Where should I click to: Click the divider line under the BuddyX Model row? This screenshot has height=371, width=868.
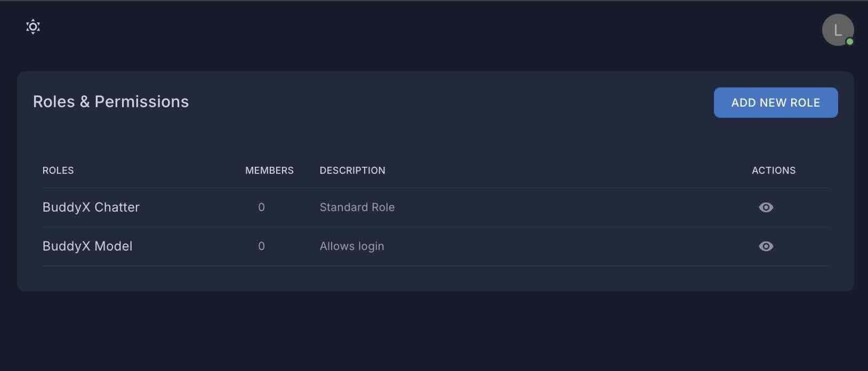tap(435, 265)
